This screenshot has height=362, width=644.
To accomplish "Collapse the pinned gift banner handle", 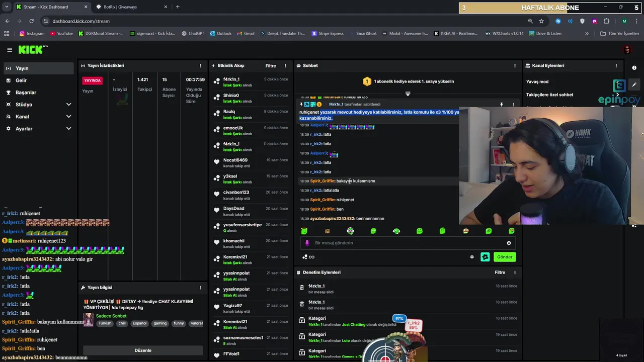I will 408,94.
